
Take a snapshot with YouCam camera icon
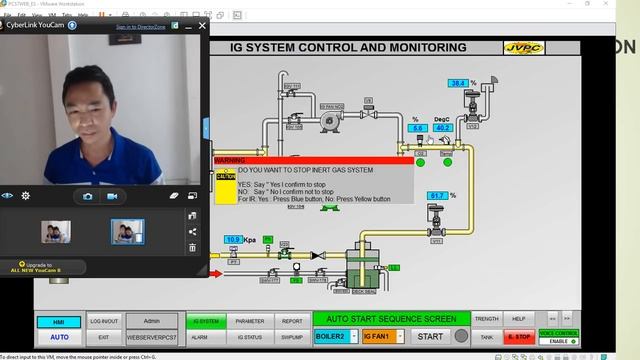click(87, 196)
